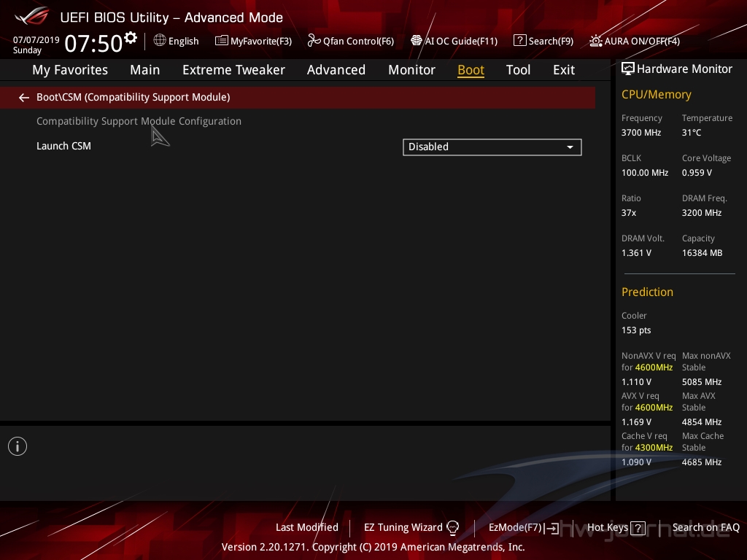
Task: Click the 5085 MHz Max nonAVX value
Action: coord(701,382)
